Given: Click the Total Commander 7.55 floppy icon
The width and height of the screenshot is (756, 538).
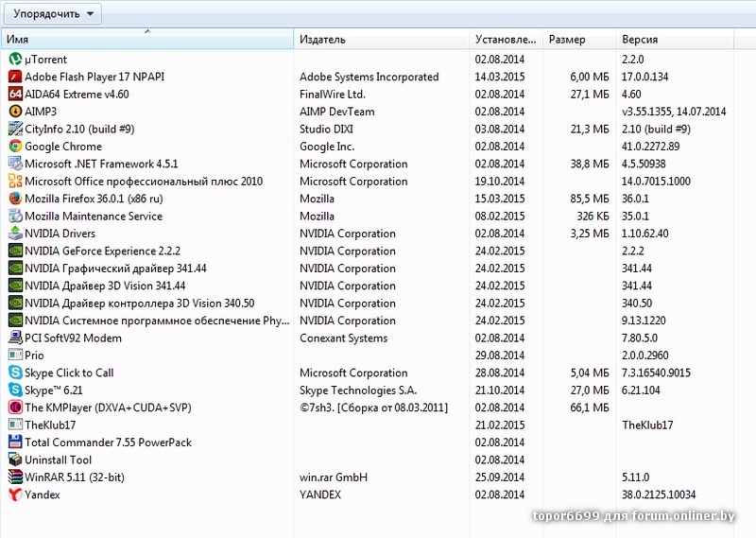Looking at the screenshot, I should (x=15, y=442).
